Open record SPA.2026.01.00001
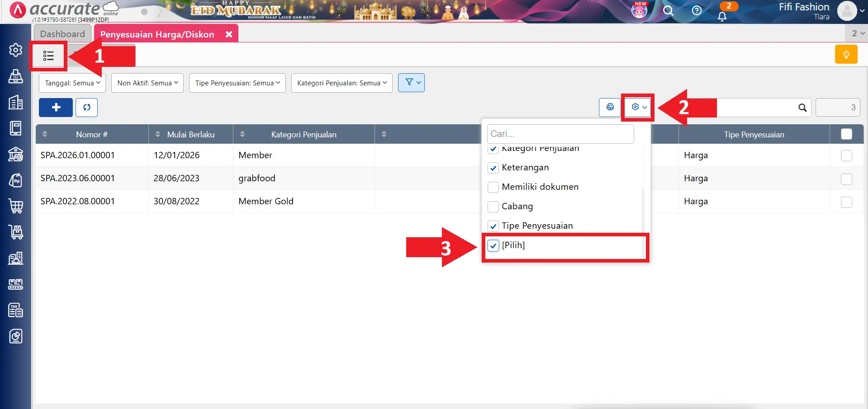The width and height of the screenshot is (868, 409). 77,155
